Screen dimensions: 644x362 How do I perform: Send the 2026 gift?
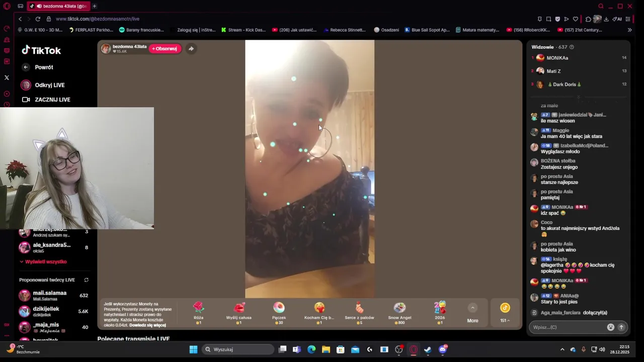coord(440,312)
